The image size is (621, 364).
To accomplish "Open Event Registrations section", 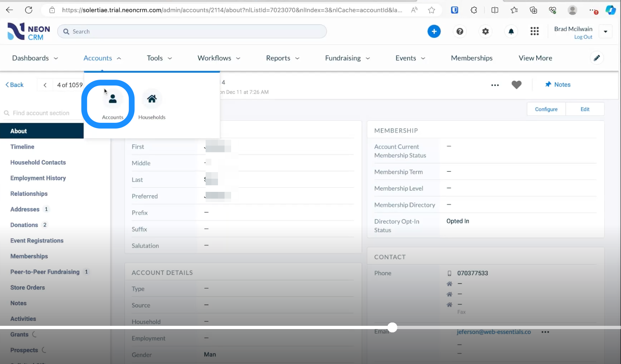I will coord(37,240).
